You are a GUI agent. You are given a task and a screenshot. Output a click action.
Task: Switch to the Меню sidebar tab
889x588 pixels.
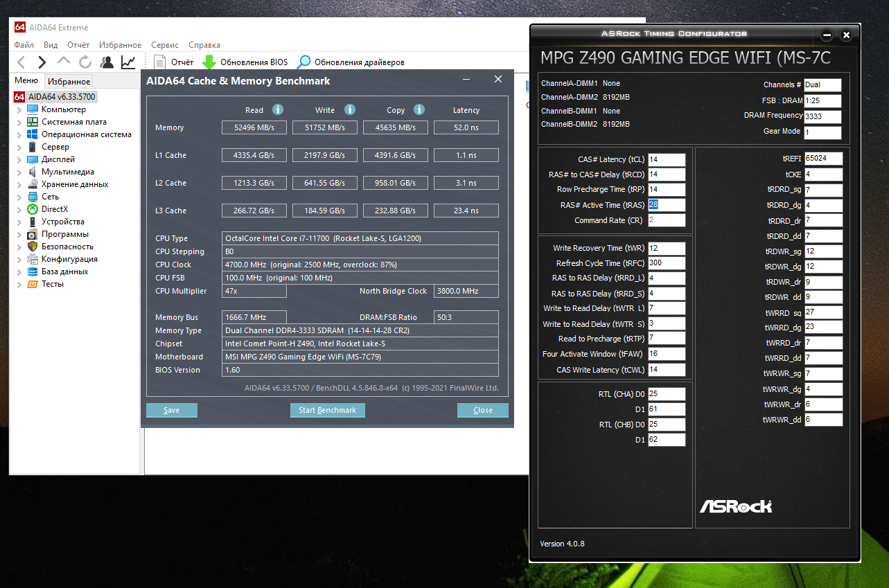click(x=26, y=80)
